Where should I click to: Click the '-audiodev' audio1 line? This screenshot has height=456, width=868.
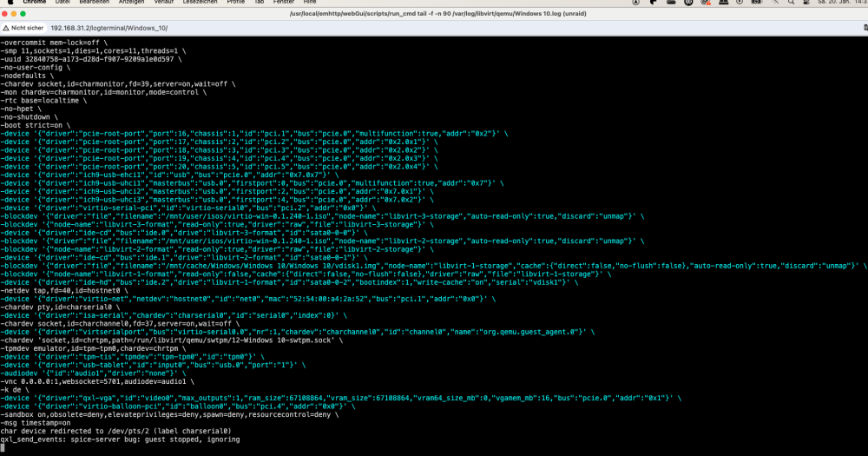pyautogui.click(x=93, y=373)
